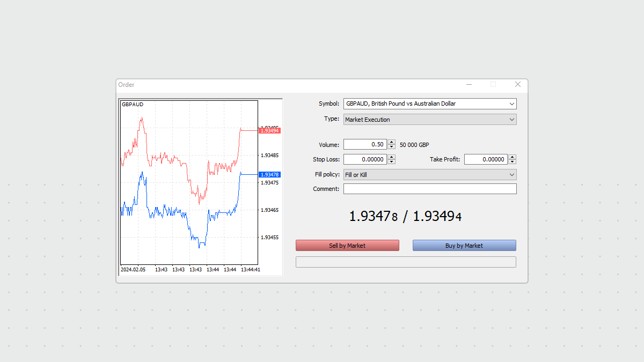Open the Symbol dropdown showing GBPAUD
Viewport: 644px width, 362px height.
(429, 104)
